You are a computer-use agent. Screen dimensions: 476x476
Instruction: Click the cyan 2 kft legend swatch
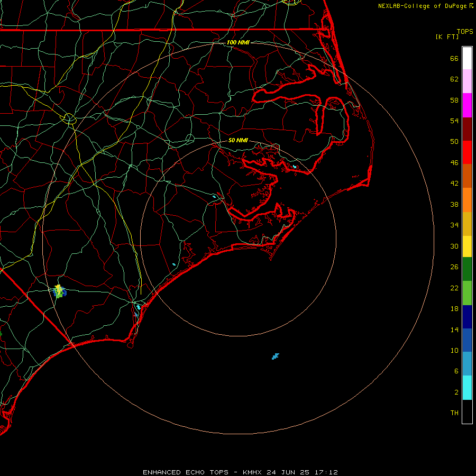[467, 388]
